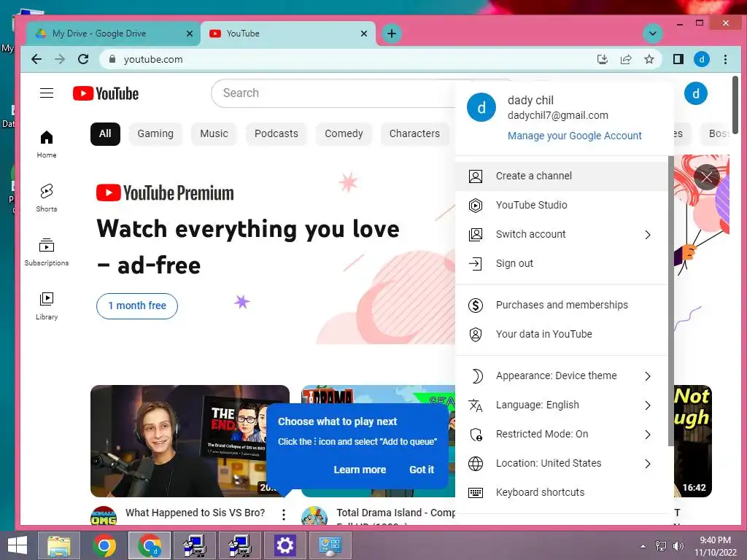Click the OMG channel avatar
The height and width of the screenshot is (560, 747).
click(x=104, y=516)
